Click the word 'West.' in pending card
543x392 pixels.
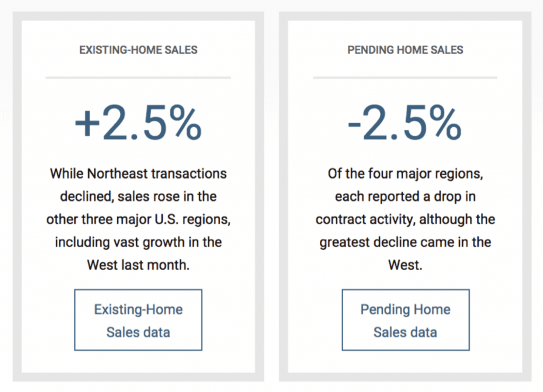click(405, 265)
